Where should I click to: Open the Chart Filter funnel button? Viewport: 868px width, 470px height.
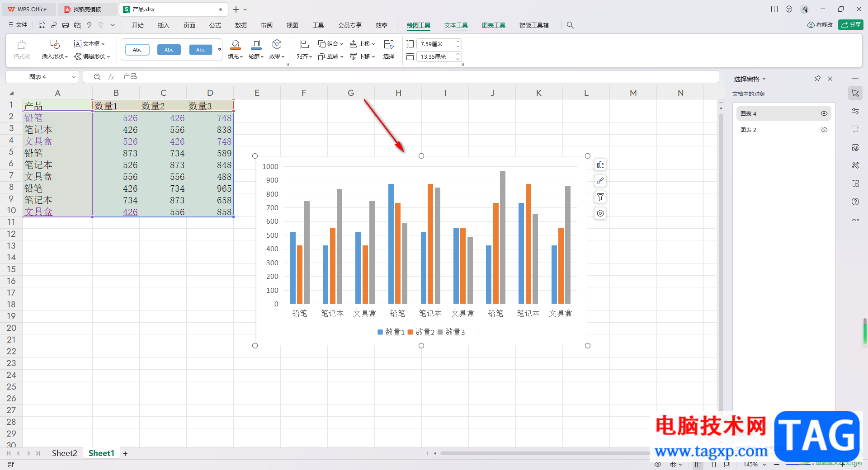click(x=600, y=197)
